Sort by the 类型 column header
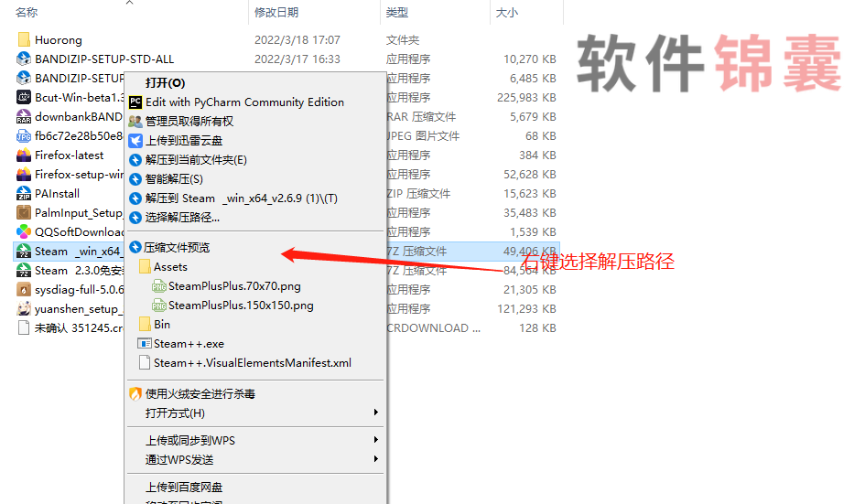 pyautogui.click(x=397, y=12)
